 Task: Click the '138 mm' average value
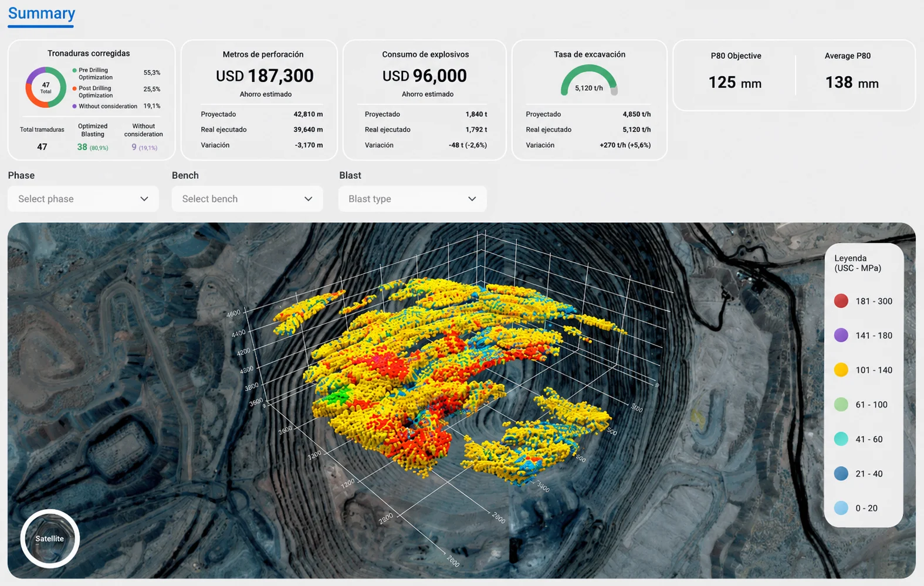coord(852,83)
